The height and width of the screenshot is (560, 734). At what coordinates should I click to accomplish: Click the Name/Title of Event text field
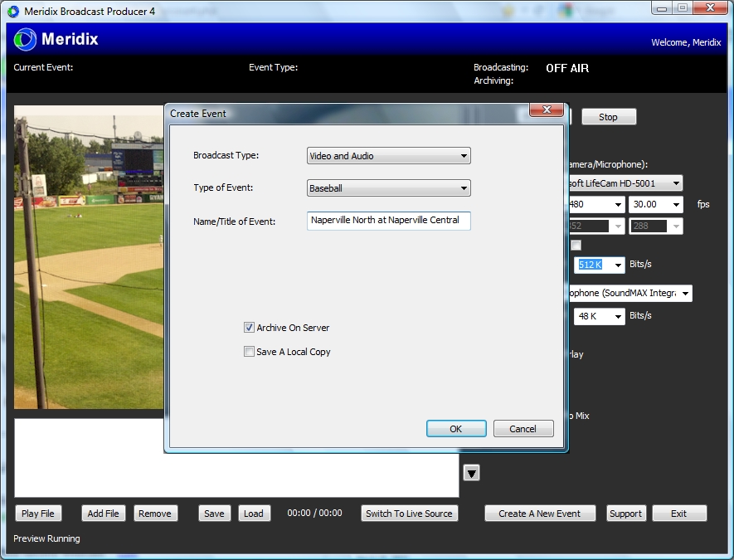click(x=388, y=221)
